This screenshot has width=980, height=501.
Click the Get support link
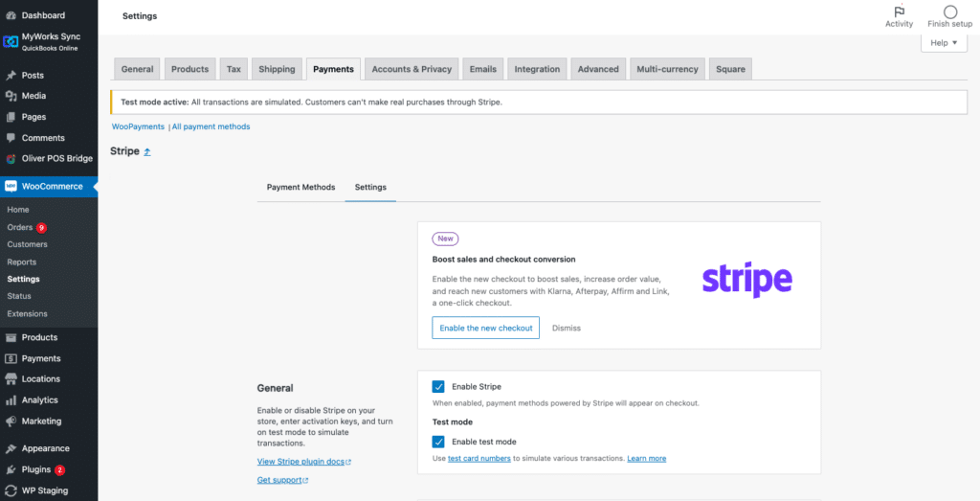282,480
